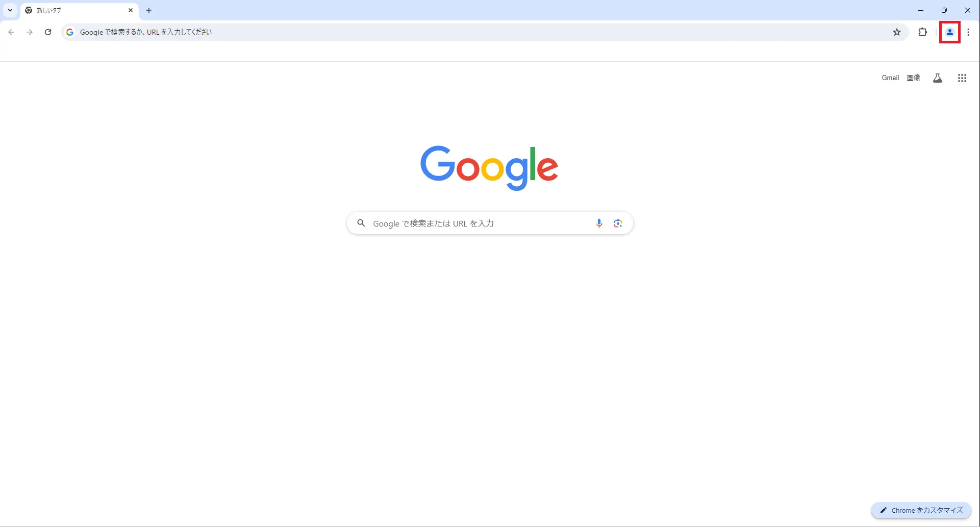Start voice search with the microphone icon
The image size is (980, 527).
[x=599, y=223]
